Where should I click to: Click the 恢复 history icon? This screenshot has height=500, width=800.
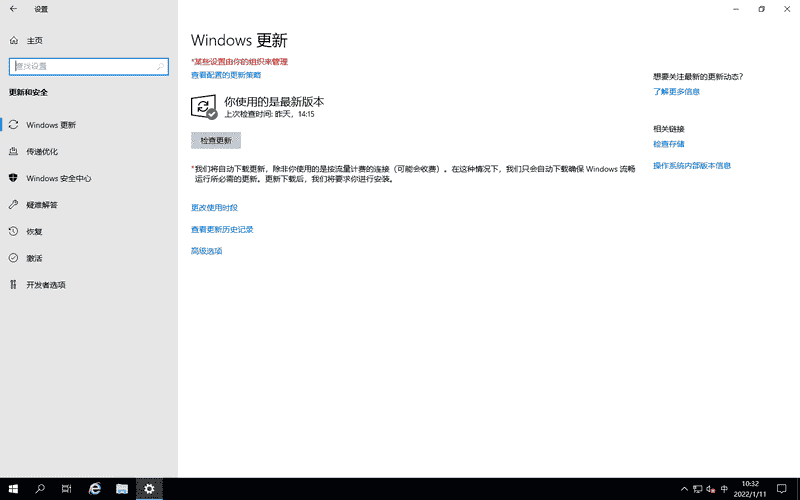[14, 231]
